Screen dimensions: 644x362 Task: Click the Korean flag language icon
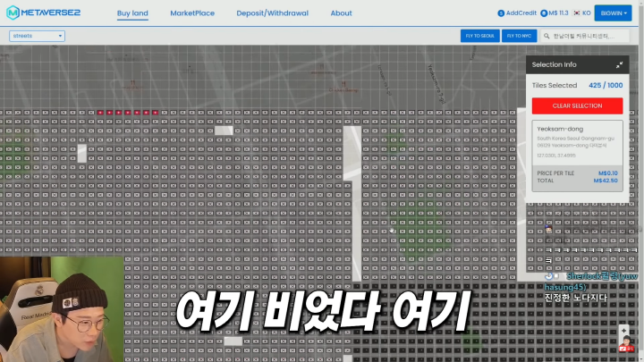tap(576, 13)
